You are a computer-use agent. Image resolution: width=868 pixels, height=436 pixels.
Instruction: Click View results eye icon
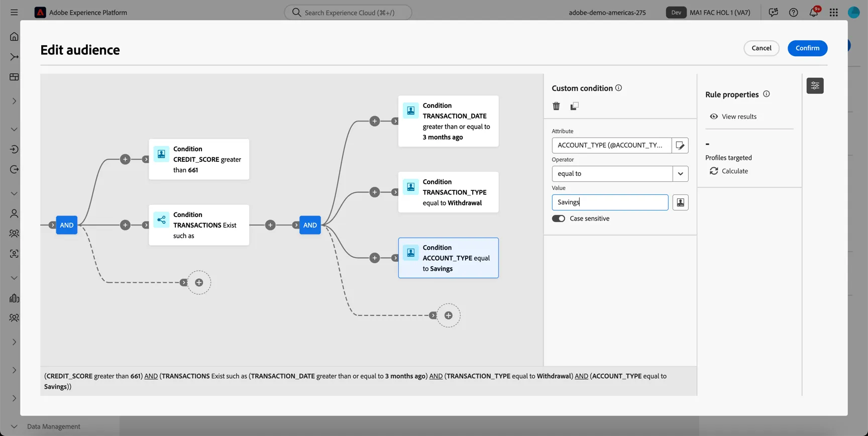coord(714,117)
